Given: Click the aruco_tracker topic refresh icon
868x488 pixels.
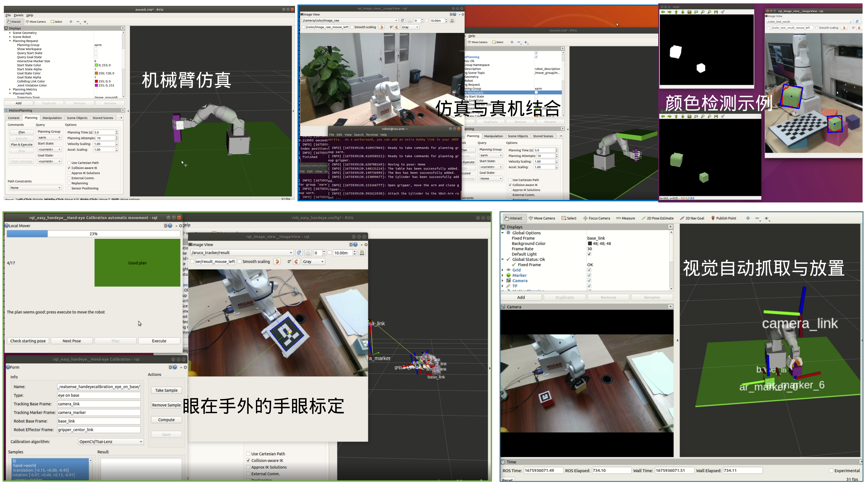Looking at the screenshot, I should coord(299,253).
